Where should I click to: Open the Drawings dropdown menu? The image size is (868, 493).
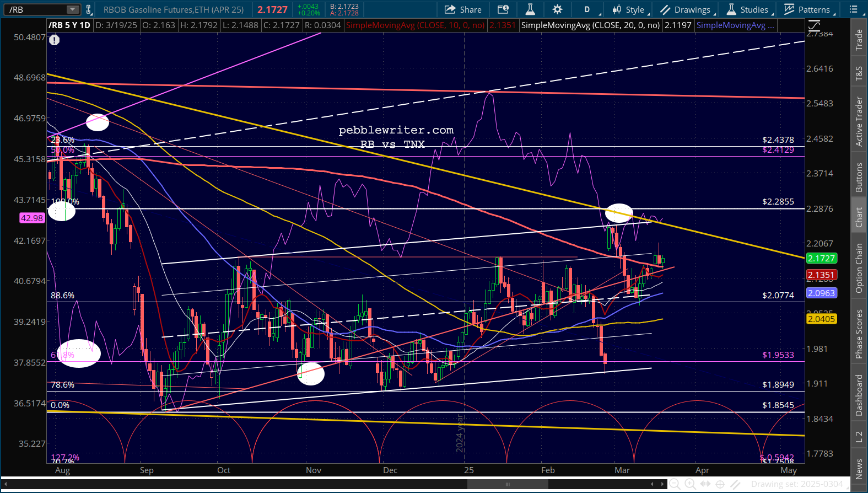(x=688, y=9)
